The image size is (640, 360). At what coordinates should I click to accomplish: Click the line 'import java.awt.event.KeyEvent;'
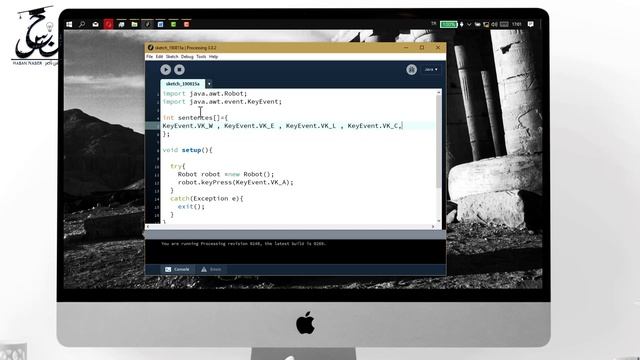[222, 102]
